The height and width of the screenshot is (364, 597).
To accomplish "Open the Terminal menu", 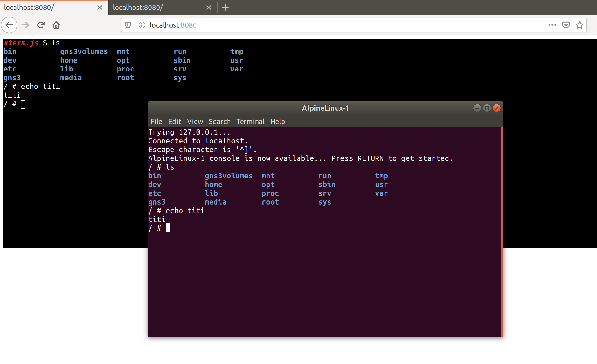I will coord(250,121).
